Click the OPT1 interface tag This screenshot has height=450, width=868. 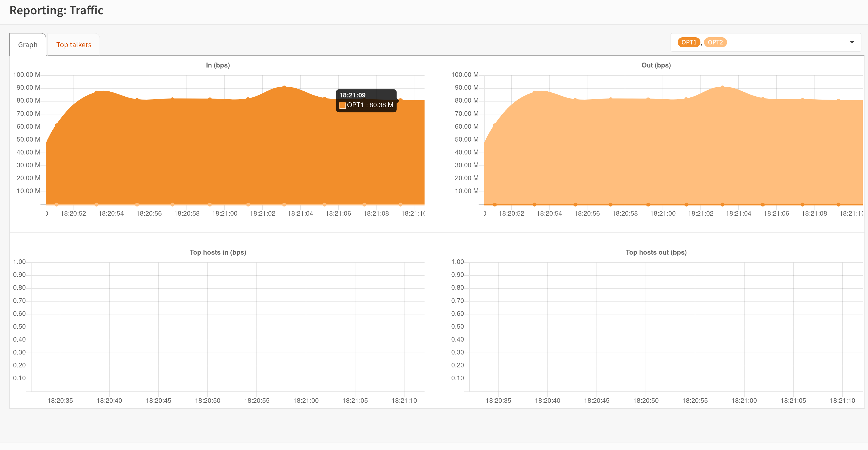(x=689, y=42)
